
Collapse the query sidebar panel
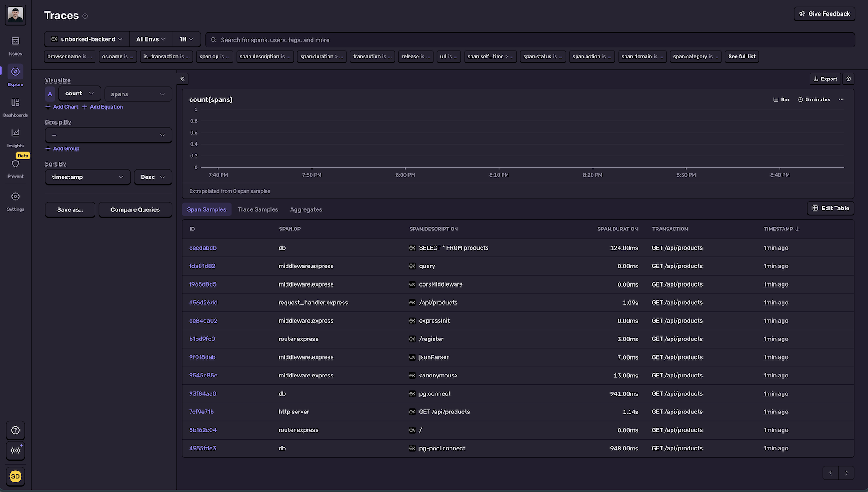click(x=182, y=79)
